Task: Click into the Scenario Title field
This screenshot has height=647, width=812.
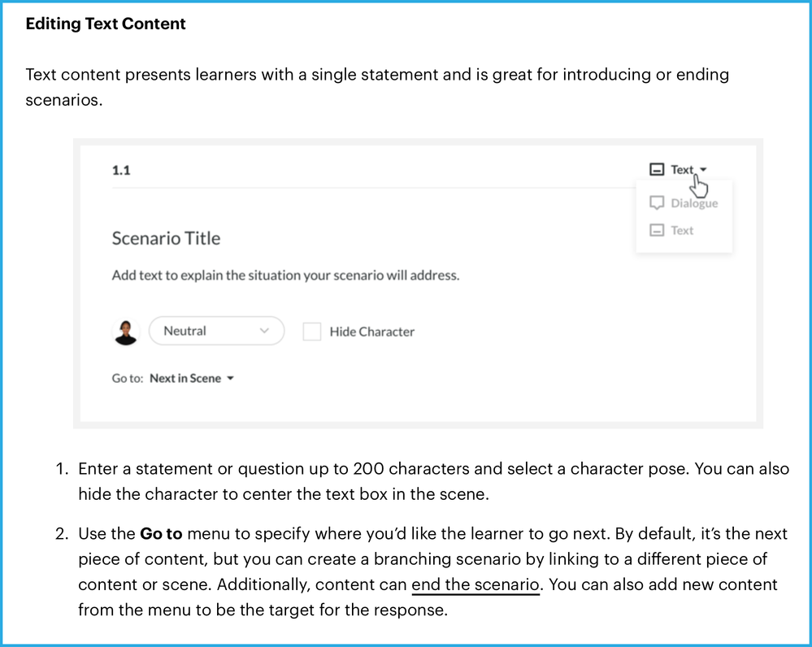Action: (166, 238)
